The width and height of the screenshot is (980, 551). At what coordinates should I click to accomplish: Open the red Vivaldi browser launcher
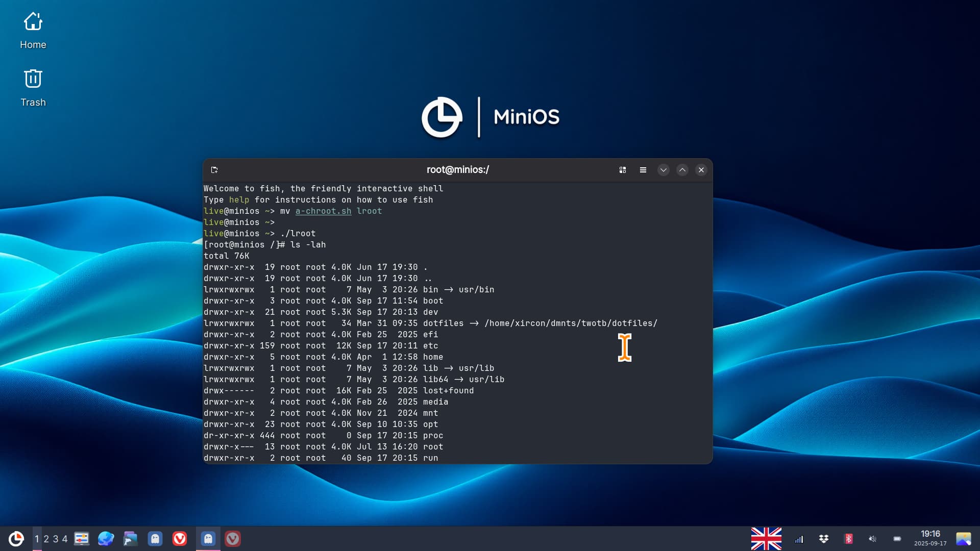click(180, 539)
